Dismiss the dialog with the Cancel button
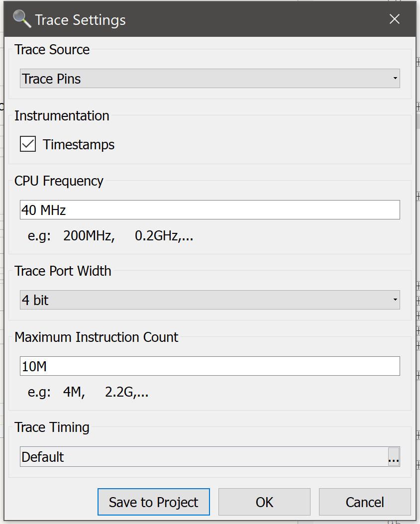This screenshot has width=420, height=524. coord(365,502)
